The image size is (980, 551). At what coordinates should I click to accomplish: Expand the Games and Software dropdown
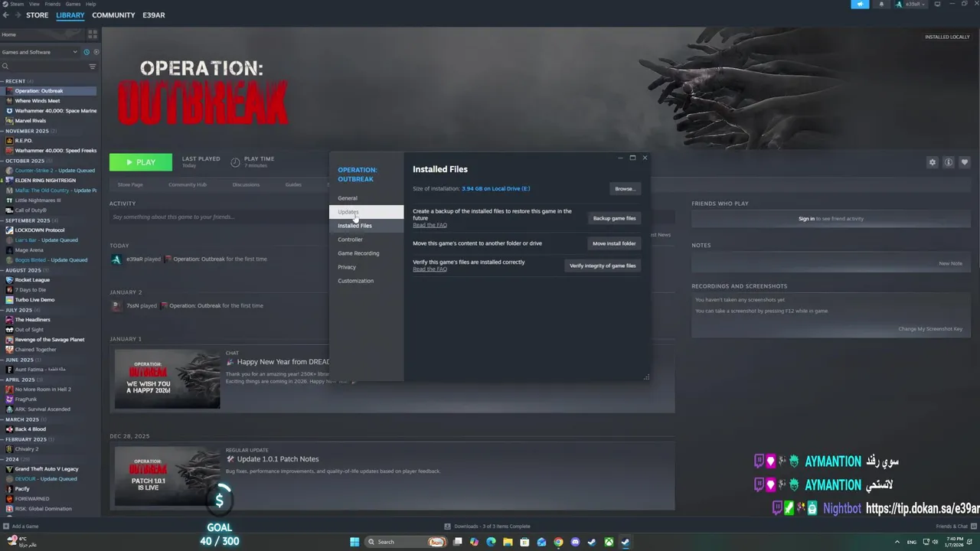[x=39, y=52]
